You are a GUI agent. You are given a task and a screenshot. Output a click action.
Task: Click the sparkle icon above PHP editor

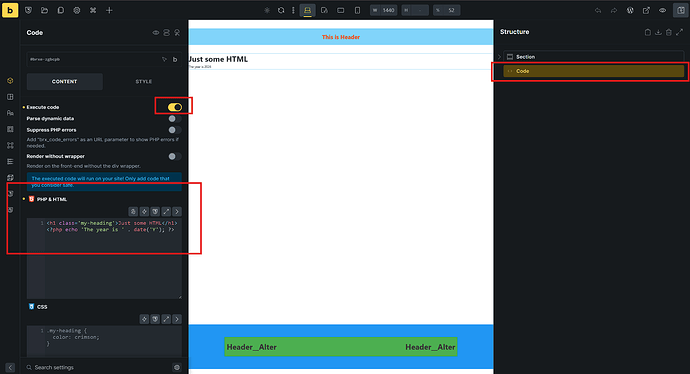click(x=144, y=212)
